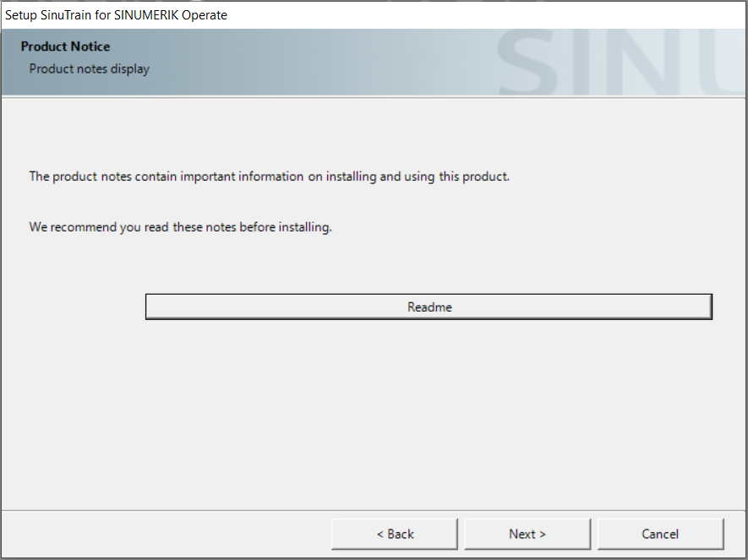
Task: Click the 'Product notes display' subtitle
Action: (x=90, y=69)
